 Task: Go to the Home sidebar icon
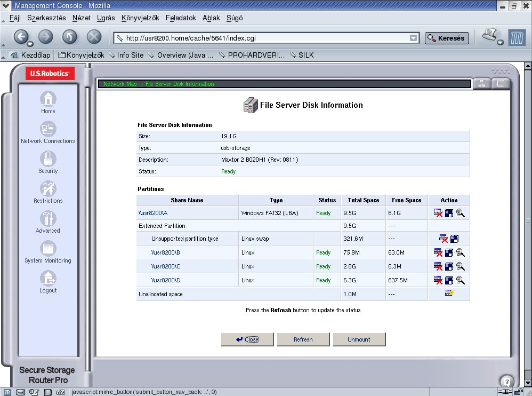[x=48, y=99]
